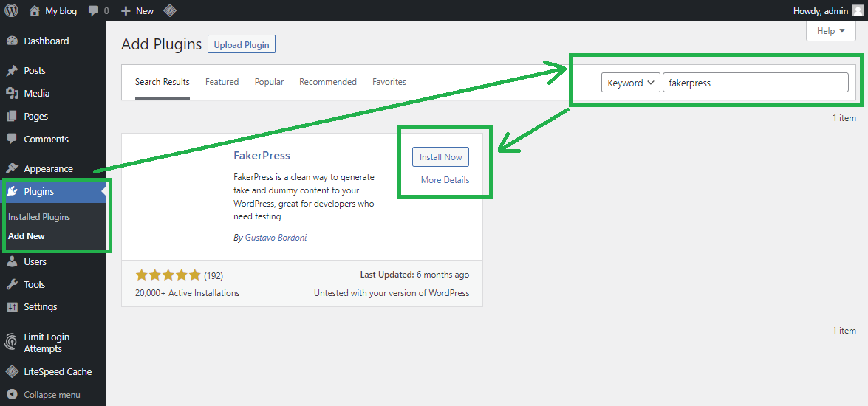This screenshot has width=868, height=406.
Task: Open Limit Login Attempts settings
Action: click(47, 343)
